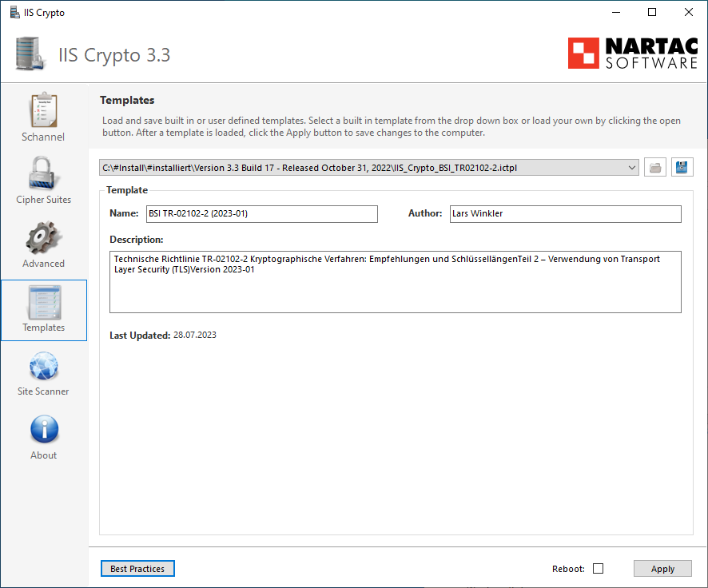Apply the loaded template
Screen dimensions: 708x588
click(x=662, y=569)
